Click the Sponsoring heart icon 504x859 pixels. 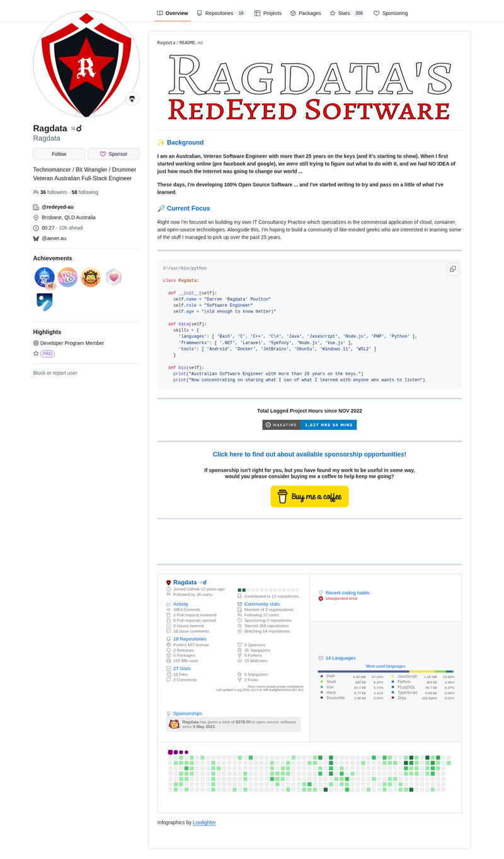(376, 13)
